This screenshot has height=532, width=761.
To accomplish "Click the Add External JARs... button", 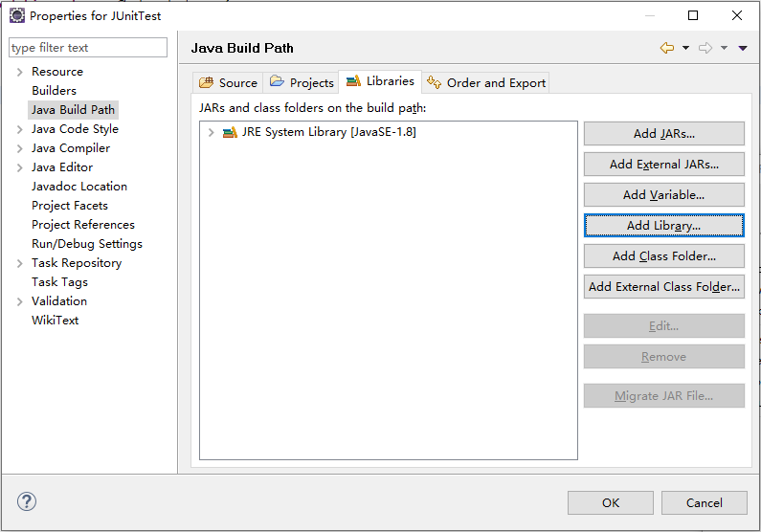I will 664,164.
